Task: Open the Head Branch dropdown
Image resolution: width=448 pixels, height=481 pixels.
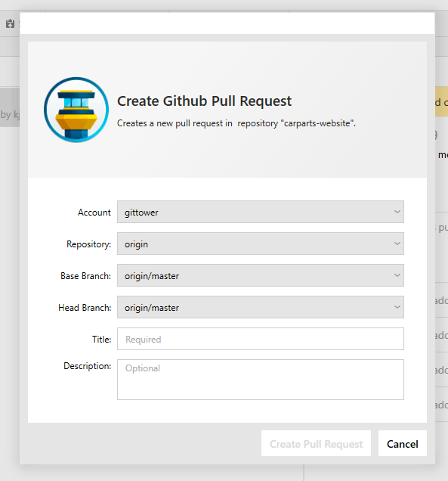Action: (260, 307)
